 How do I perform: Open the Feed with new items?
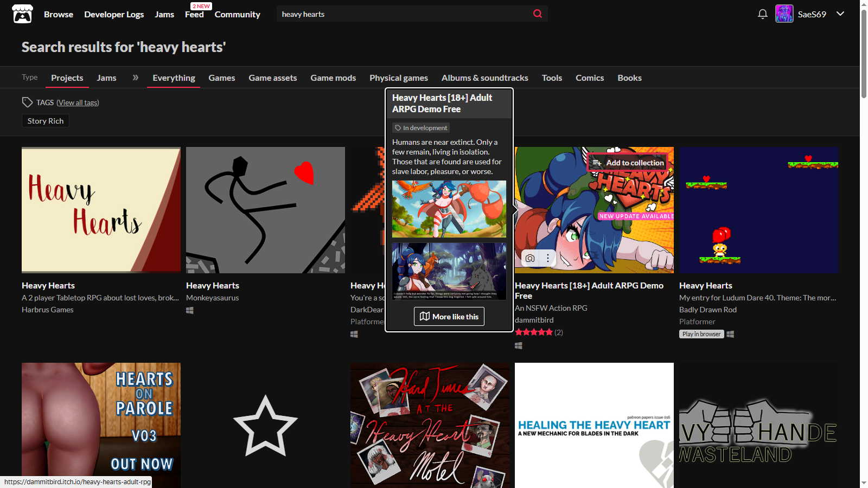[x=194, y=14]
